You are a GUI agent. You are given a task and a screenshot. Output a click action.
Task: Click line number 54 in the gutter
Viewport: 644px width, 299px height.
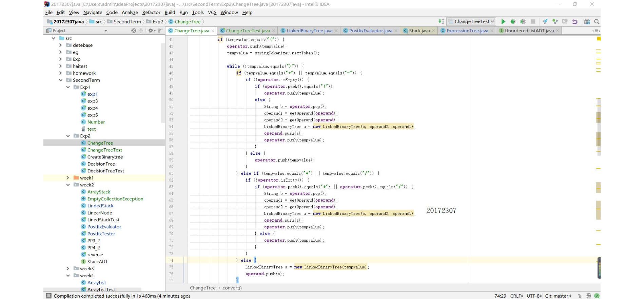[x=171, y=127]
